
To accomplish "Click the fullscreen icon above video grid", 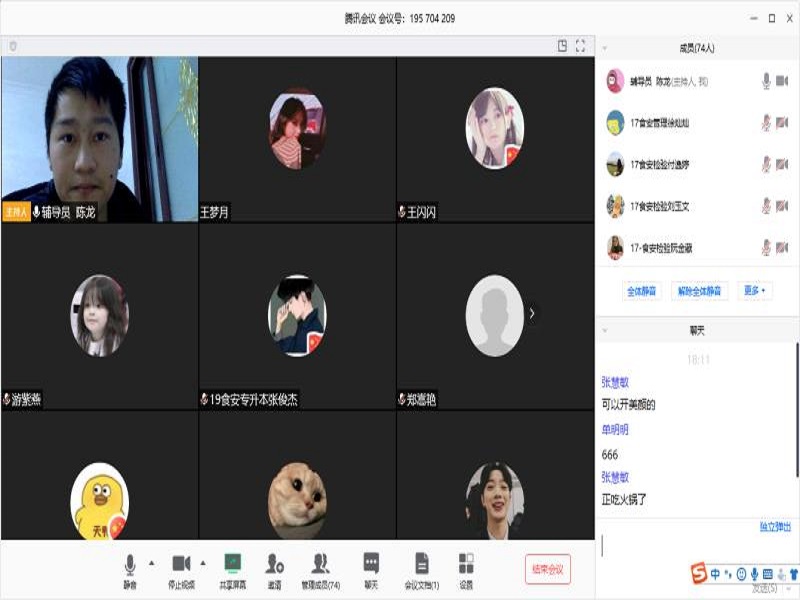I will tap(580, 46).
